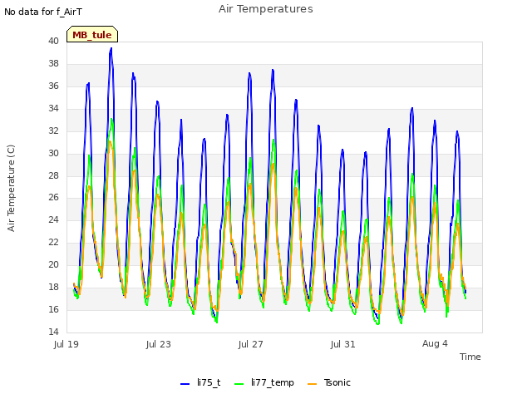The image size is (532, 399).
Task: Click the 40 y-axis tick label
Action: pyautogui.click(x=53, y=41)
